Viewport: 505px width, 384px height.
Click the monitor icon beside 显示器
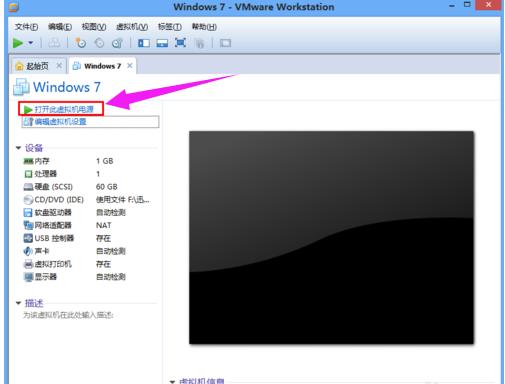click(x=28, y=277)
